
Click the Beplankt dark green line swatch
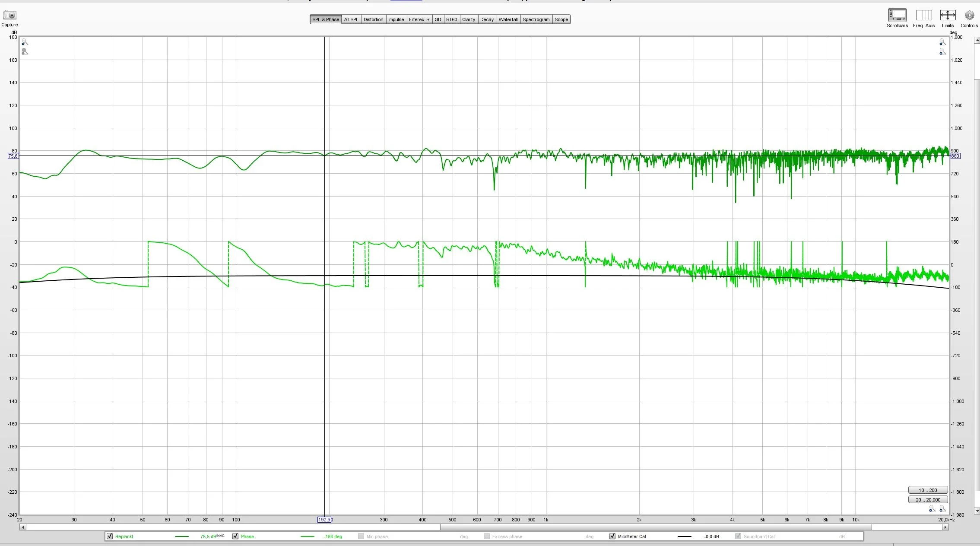click(182, 536)
